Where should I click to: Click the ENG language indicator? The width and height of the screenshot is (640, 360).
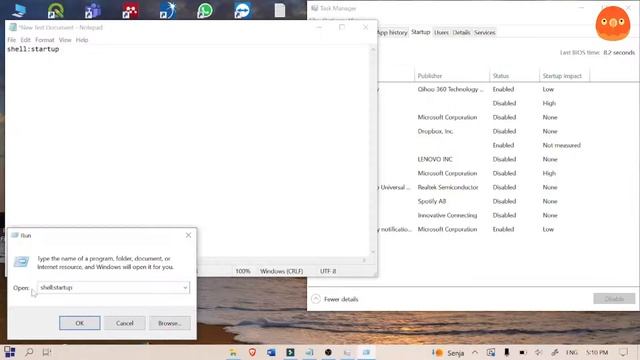click(571, 352)
